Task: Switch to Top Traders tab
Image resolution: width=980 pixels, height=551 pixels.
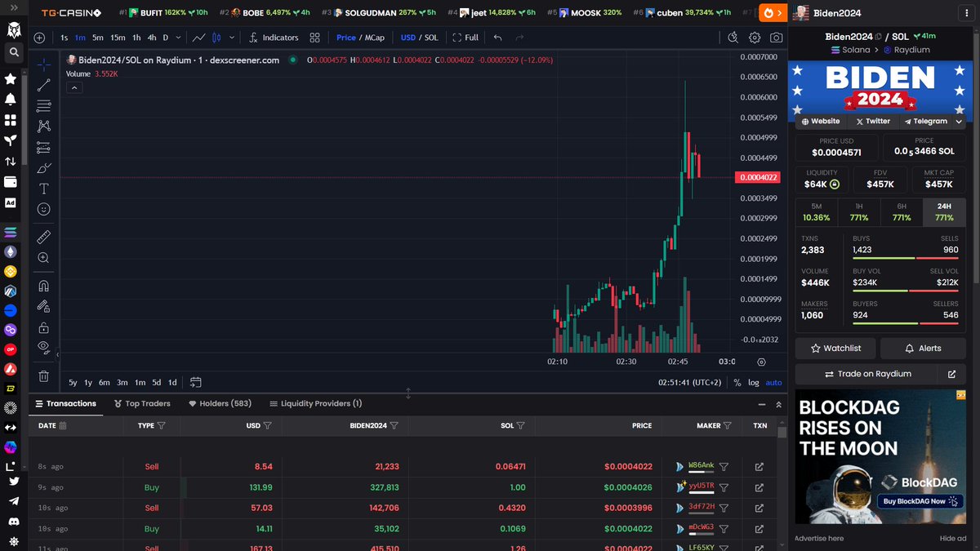Action: point(142,403)
